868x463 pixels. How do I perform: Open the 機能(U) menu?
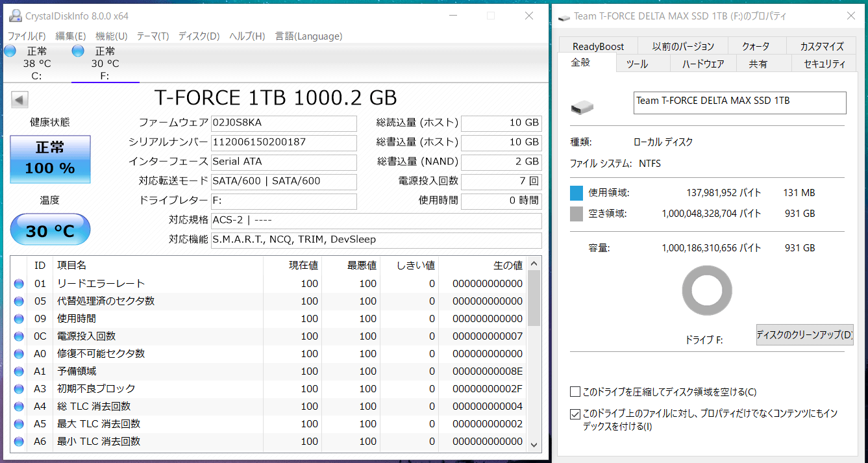coord(111,36)
